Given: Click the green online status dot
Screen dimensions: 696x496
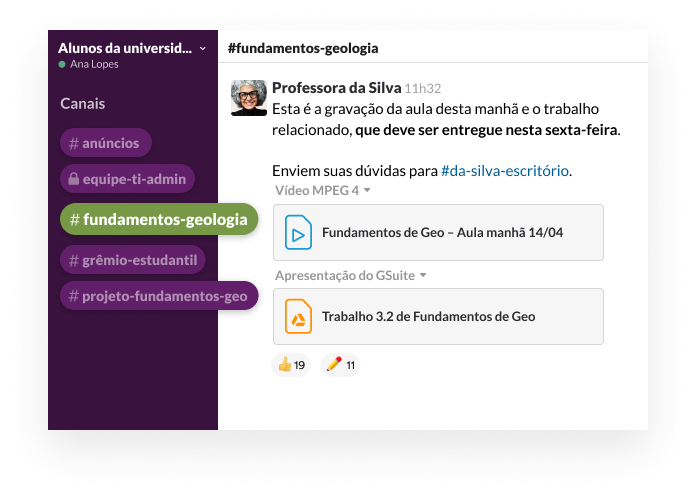Looking at the screenshot, I should tap(62, 64).
